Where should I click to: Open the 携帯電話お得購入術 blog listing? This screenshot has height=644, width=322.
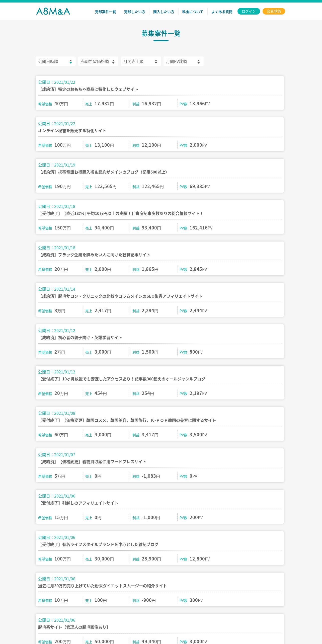(x=160, y=176)
